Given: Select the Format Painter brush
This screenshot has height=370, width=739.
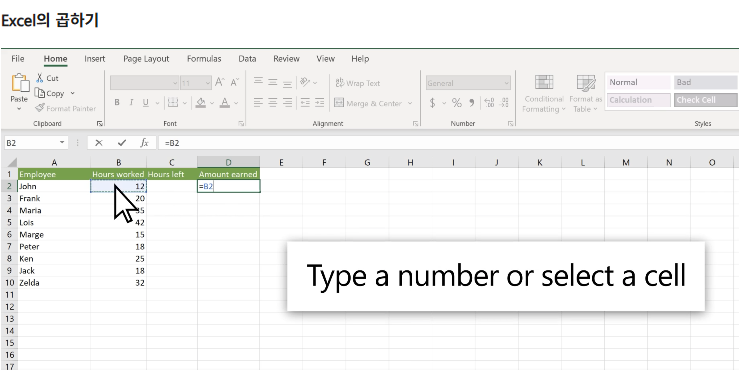Looking at the screenshot, I should point(40,108).
